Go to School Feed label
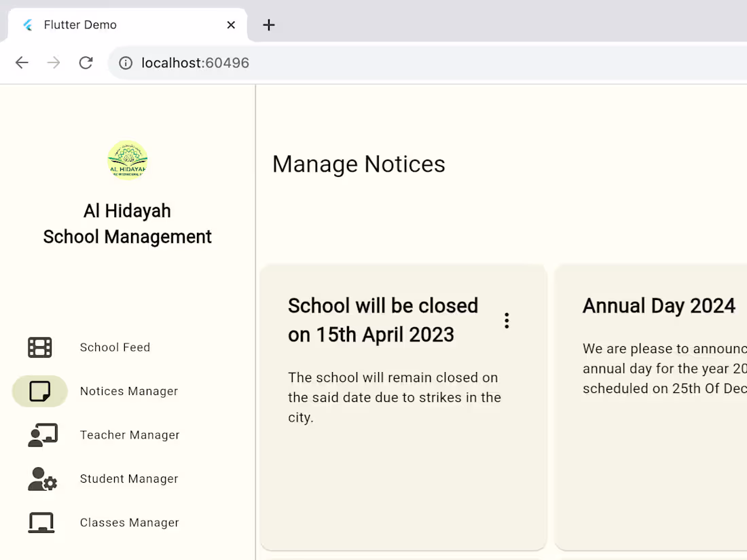 [115, 348]
